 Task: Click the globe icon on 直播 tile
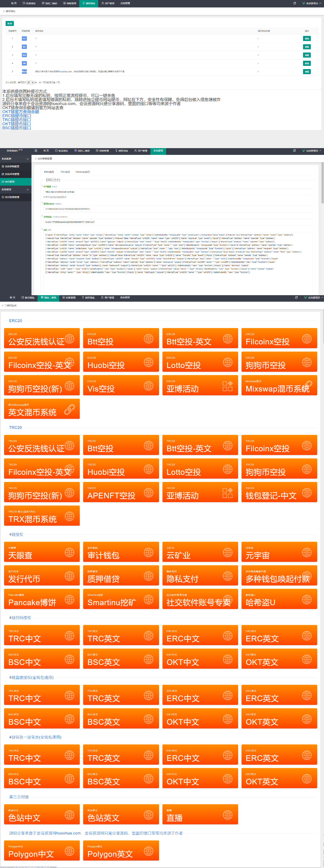coord(228,814)
